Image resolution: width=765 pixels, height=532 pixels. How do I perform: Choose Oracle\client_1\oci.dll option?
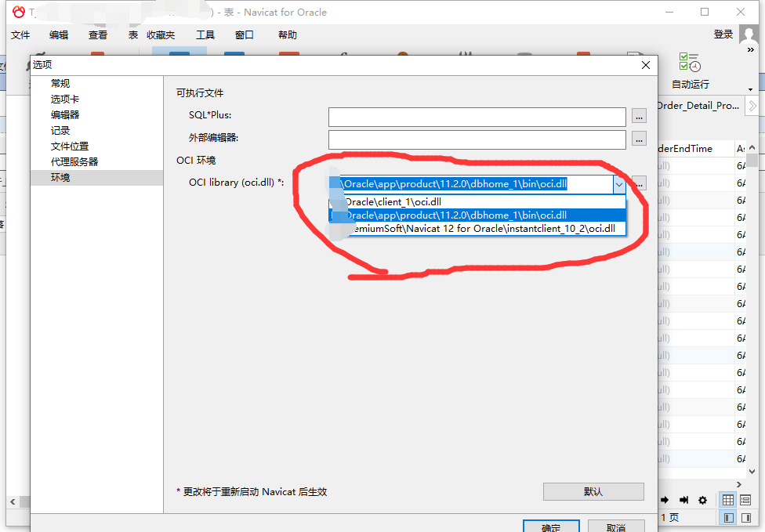point(477,202)
